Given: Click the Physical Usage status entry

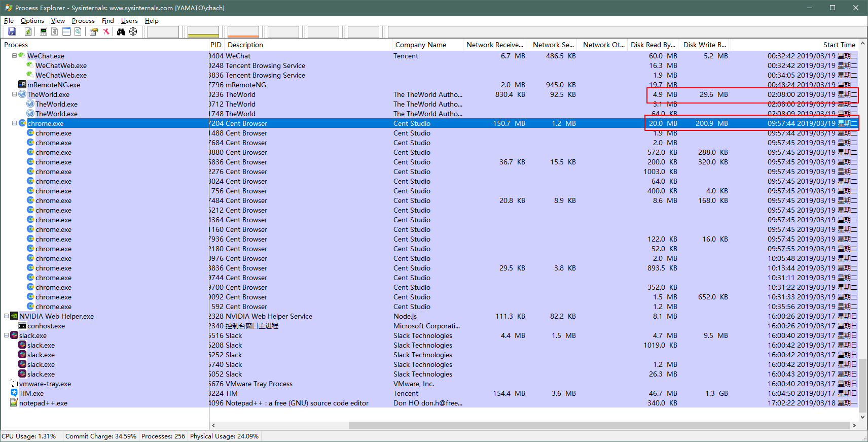Looking at the screenshot, I should click(224, 436).
